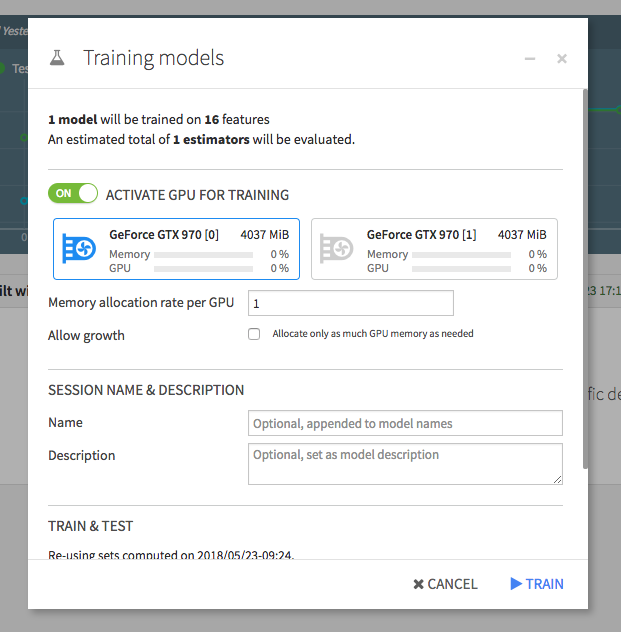Click the blue GPU card icon for GPU 0
Screen dimensions: 621x632
pyautogui.click(x=79, y=249)
